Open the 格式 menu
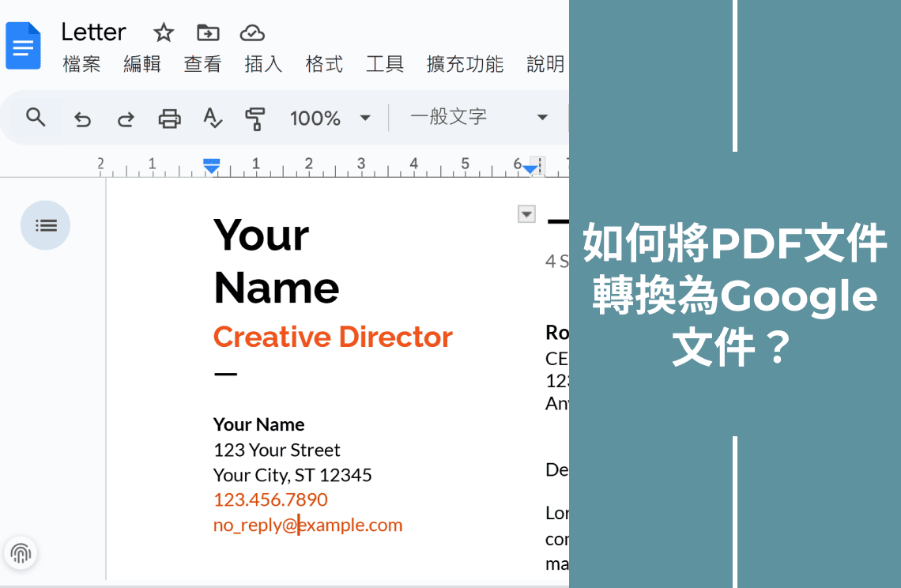Viewport: 901px width, 588px height. pos(324,64)
